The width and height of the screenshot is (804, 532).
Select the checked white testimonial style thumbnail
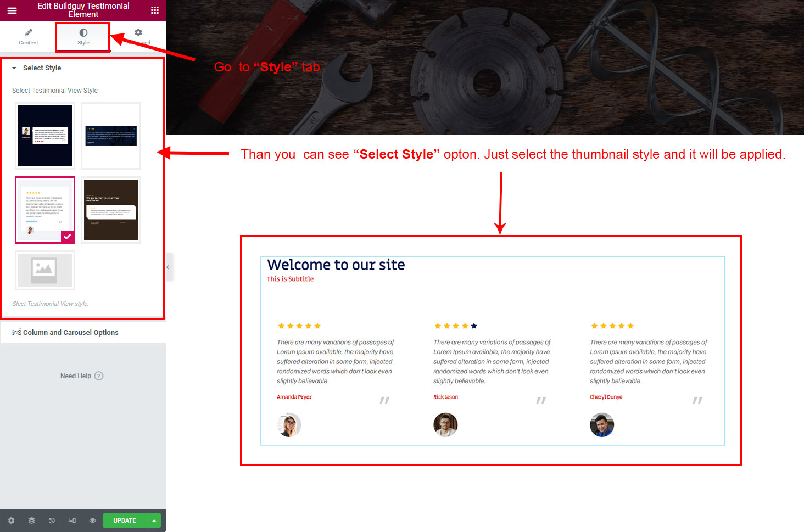coord(45,210)
